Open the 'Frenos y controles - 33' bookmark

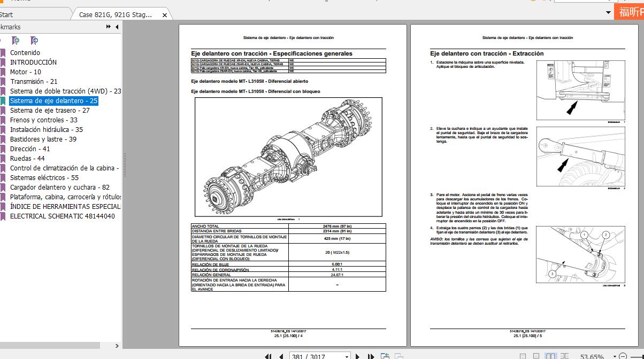click(43, 120)
